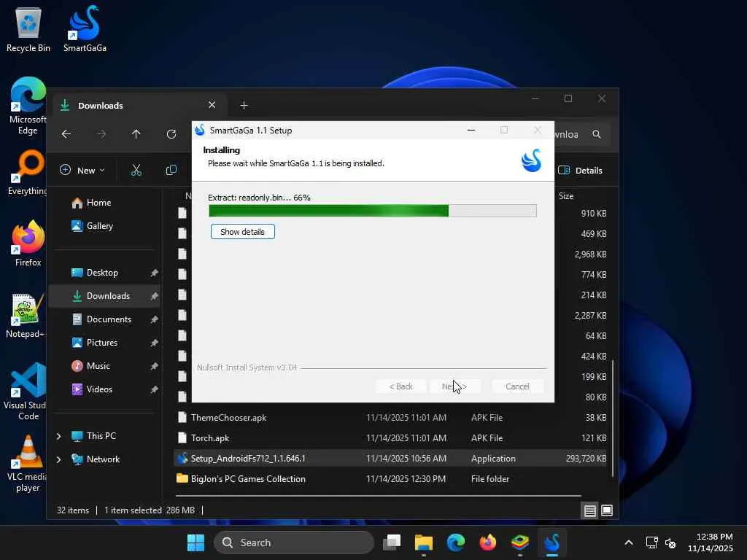Click the installer extraction progress bar

point(373,211)
